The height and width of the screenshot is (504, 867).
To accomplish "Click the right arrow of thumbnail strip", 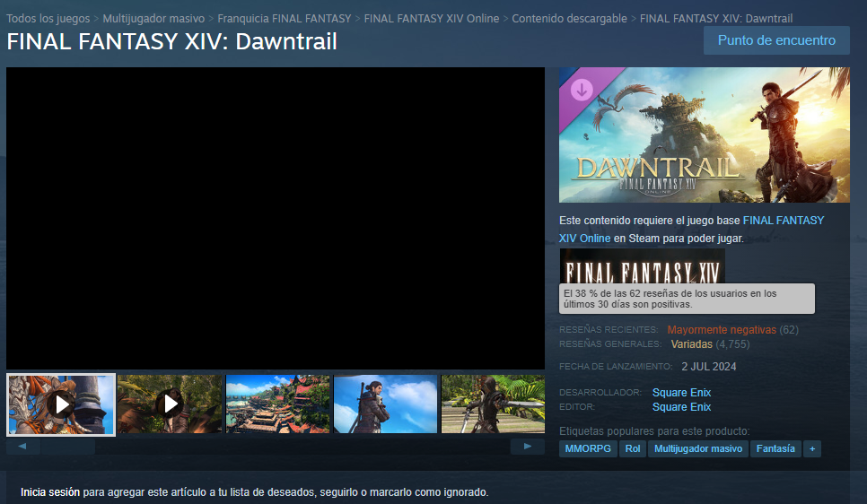I will (528, 446).
